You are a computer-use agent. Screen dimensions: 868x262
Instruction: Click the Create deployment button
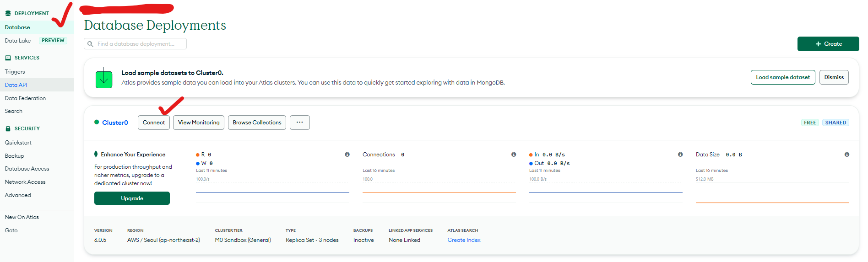[x=828, y=44]
